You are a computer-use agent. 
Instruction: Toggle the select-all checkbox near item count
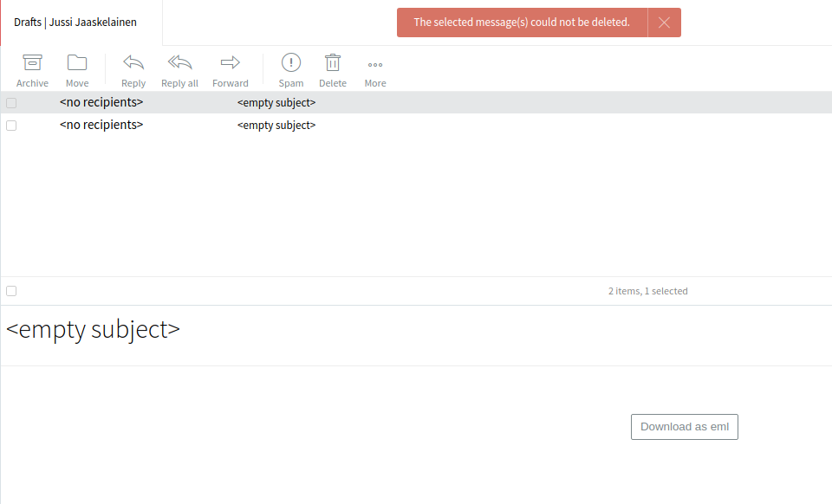(x=11, y=291)
